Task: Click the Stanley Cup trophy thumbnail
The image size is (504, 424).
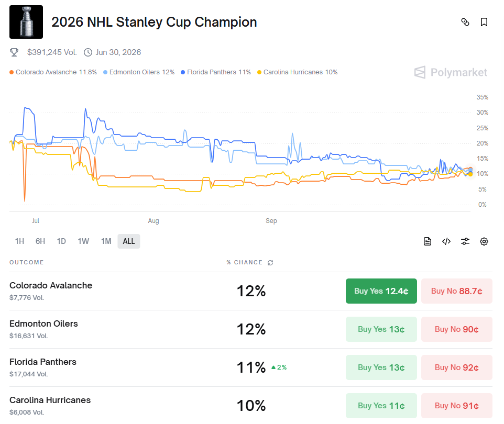Action: coord(26,22)
